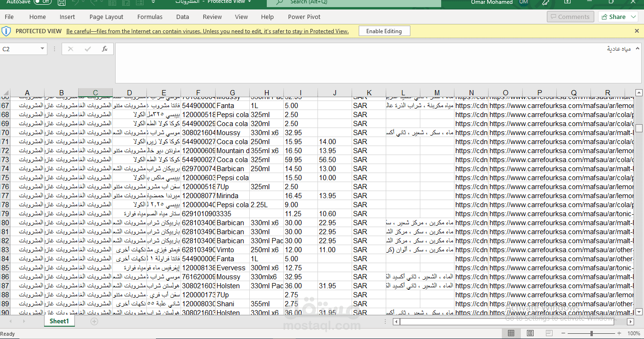The image size is (644, 339).
Task: Select the Data tab
Action: pos(182,17)
